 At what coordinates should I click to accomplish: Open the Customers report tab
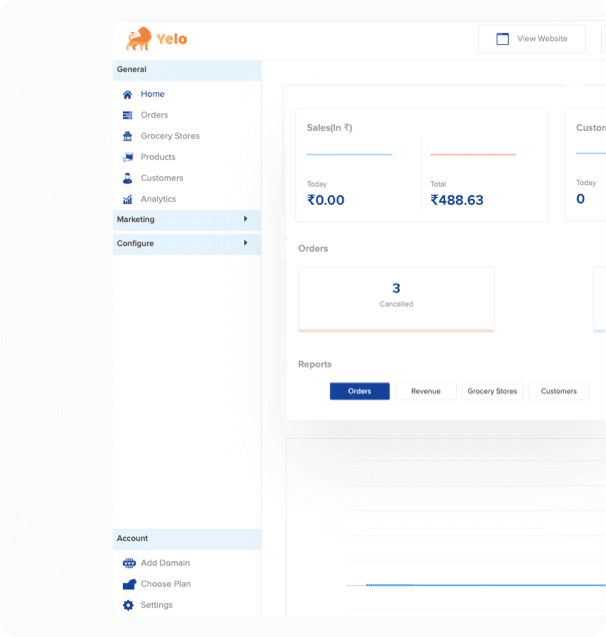(558, 391)
